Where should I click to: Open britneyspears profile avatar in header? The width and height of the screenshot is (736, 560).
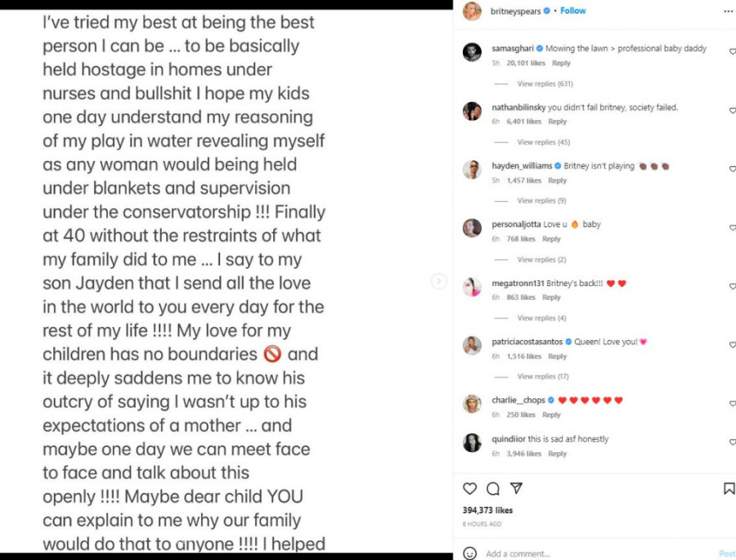472,11
